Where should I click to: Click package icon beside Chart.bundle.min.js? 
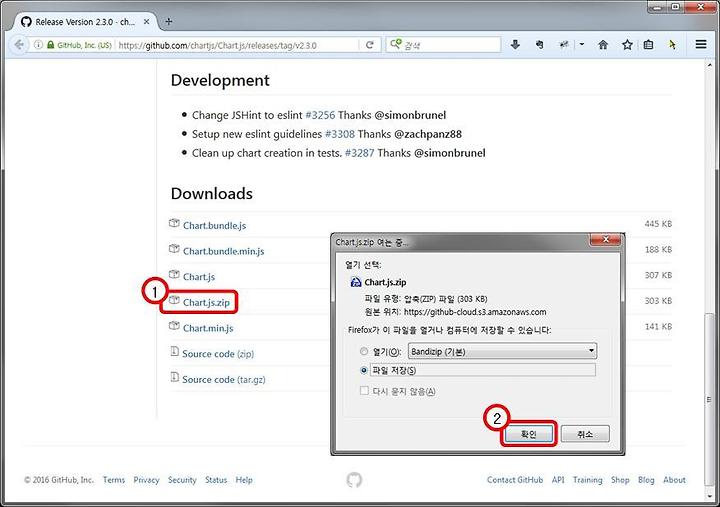[x=174, y=249]
